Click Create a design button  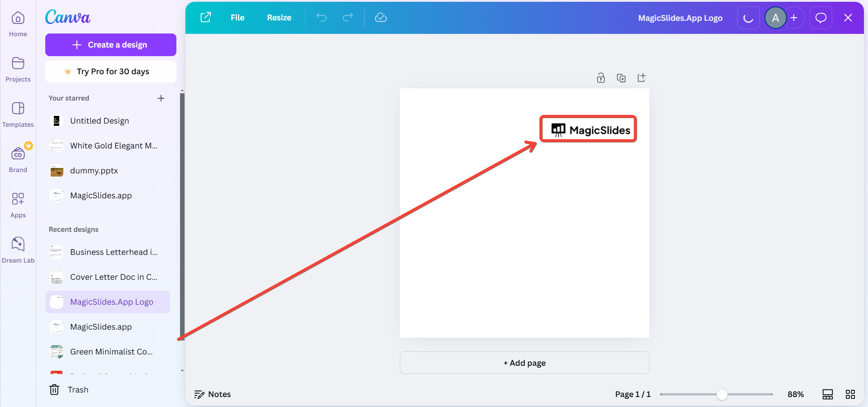pos(111,45)
